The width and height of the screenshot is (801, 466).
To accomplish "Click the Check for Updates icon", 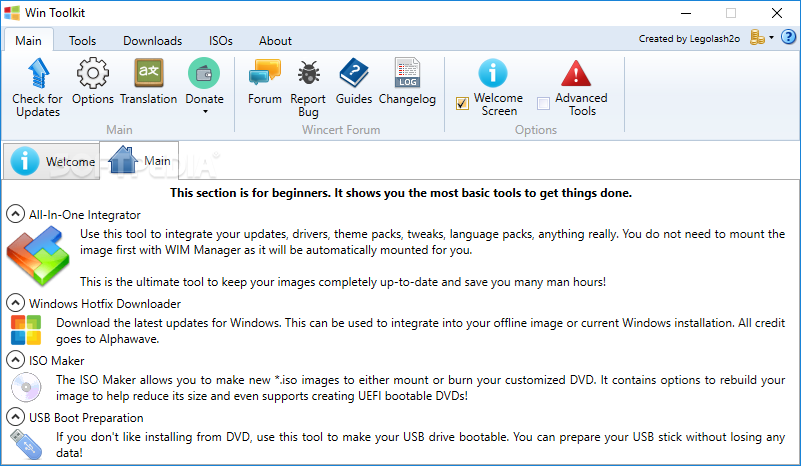I will pos(38,73).
